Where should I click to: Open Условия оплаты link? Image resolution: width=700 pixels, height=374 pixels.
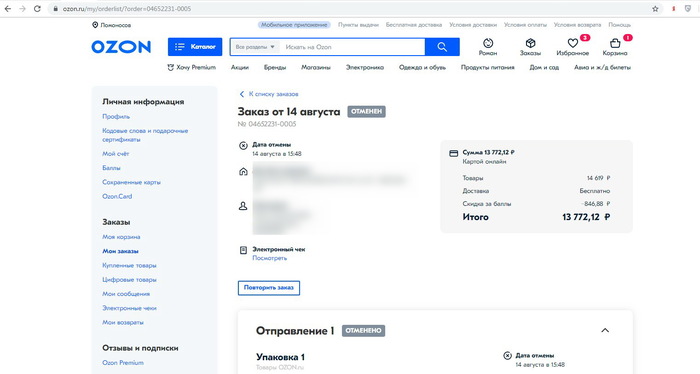pos(525,25)
